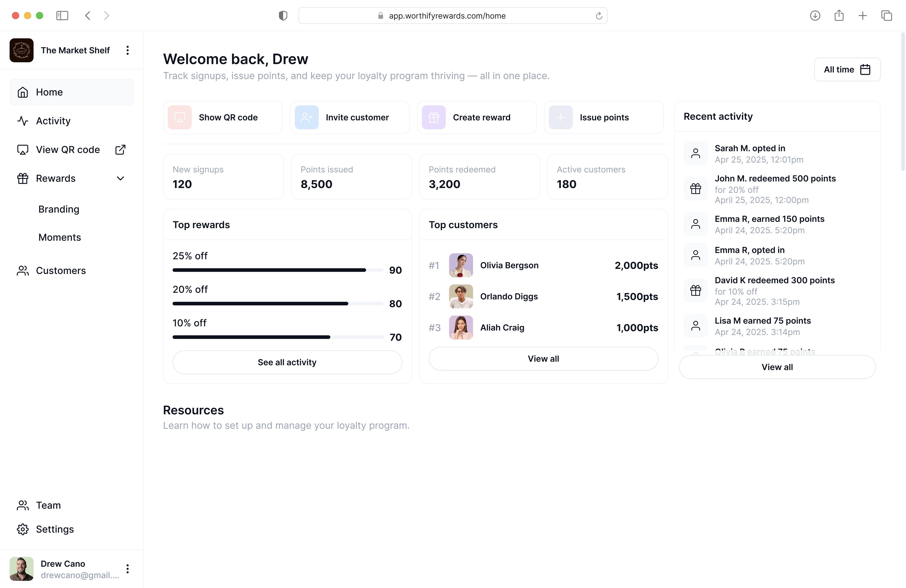Click person icon for Emma R earned 150 points

pos(695,224)
